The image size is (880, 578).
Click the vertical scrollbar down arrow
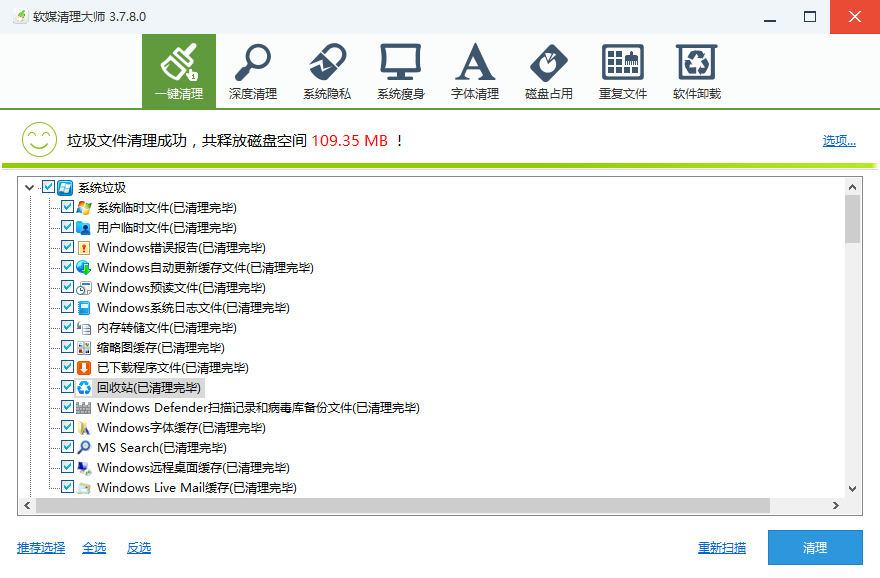(x=852, y=488)
